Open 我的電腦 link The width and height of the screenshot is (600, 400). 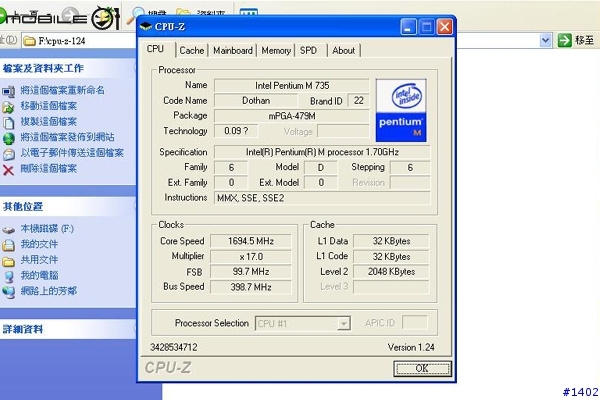pos(39,276)
